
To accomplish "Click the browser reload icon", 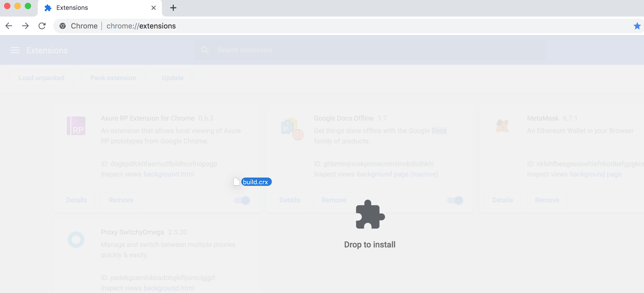I will point(42,26).
